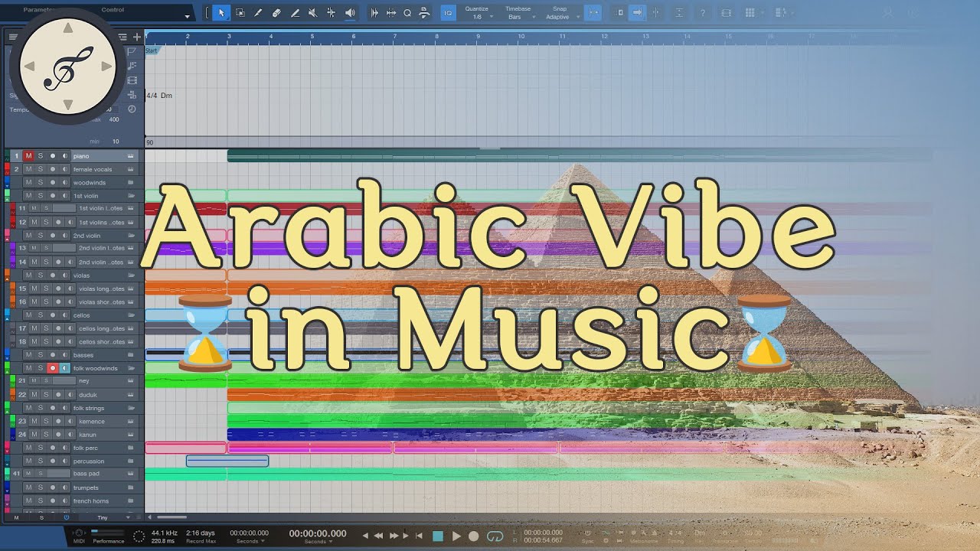Select the percussion track name
Viewport: 980px width, 551px height.
tap(89, 461)
